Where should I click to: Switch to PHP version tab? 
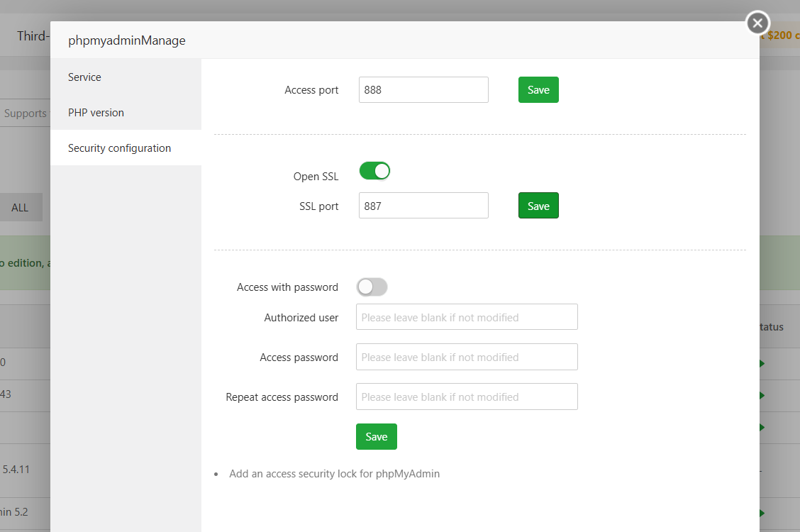pyautogui.click(x=96, y=112)
